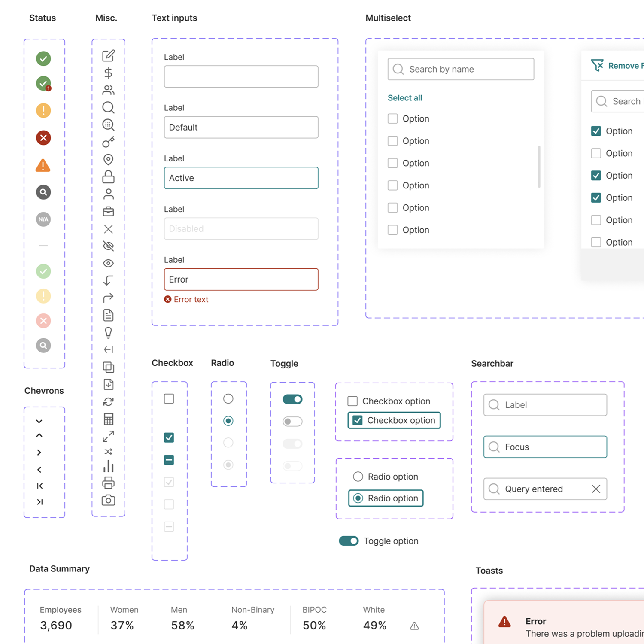Select the unselected 'Radio option' button
Screen dimensions: 644x644
pos(358,477)
